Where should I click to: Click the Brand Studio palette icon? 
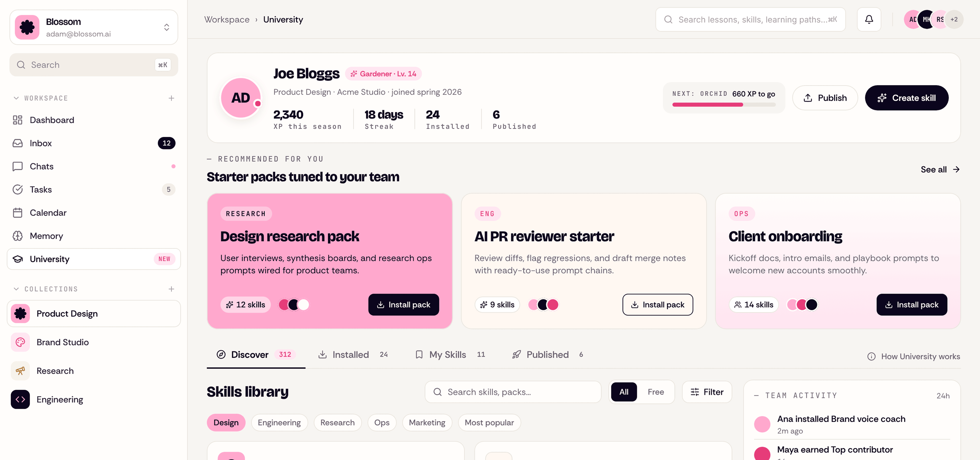point(20,342)
